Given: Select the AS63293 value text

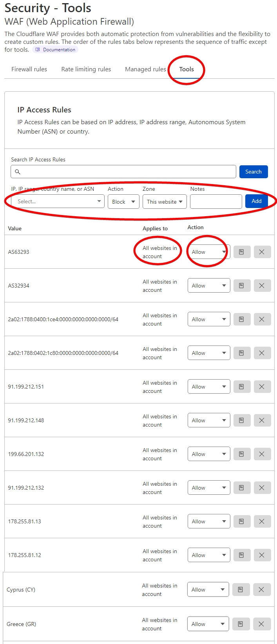Looking at the screenshot, I should pos(19,252).
